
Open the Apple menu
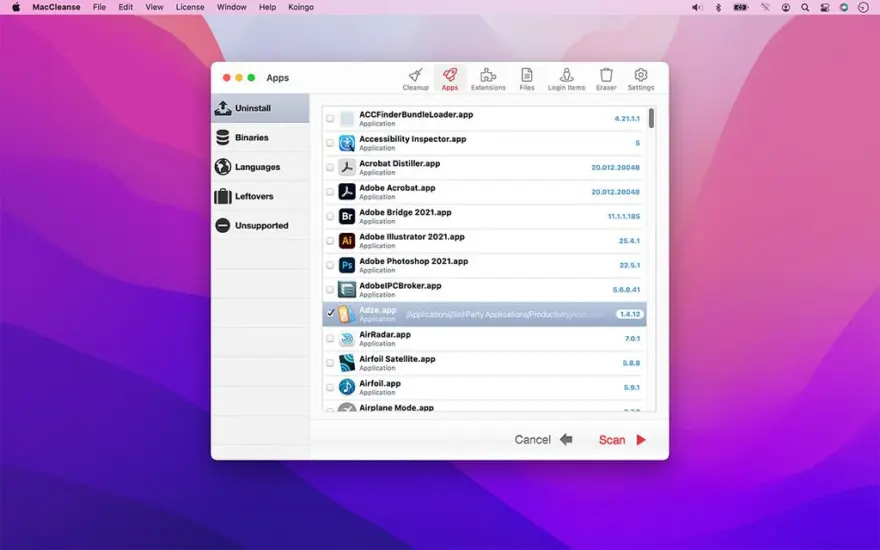click(16, 7)
